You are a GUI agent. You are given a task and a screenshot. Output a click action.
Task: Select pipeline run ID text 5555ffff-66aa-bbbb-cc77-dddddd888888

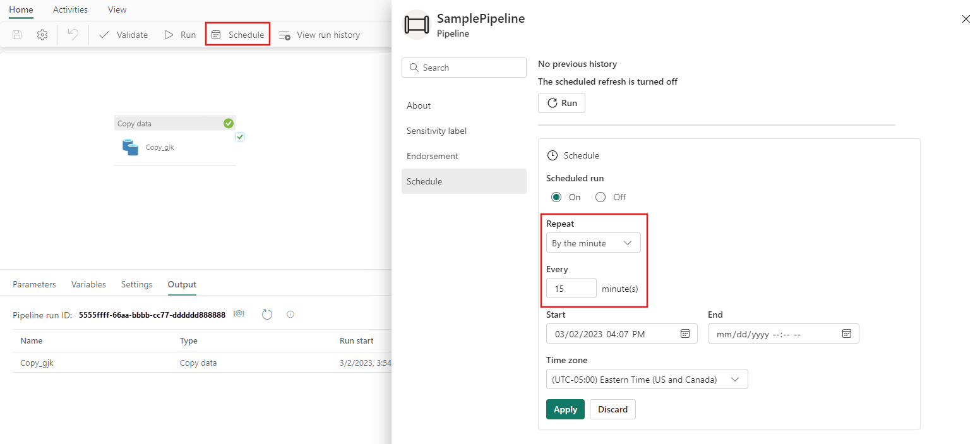point(152,315)
